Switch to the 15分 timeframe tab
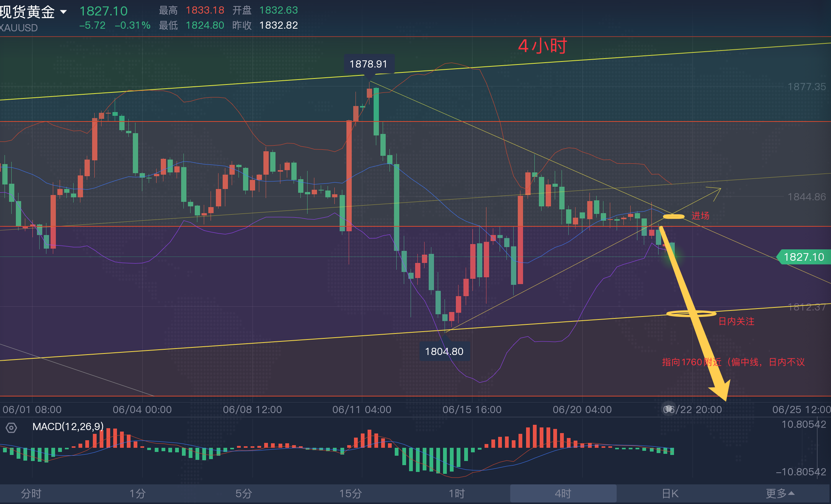The width and height of the screenshot is (831, 504). [x=350, y=493]
